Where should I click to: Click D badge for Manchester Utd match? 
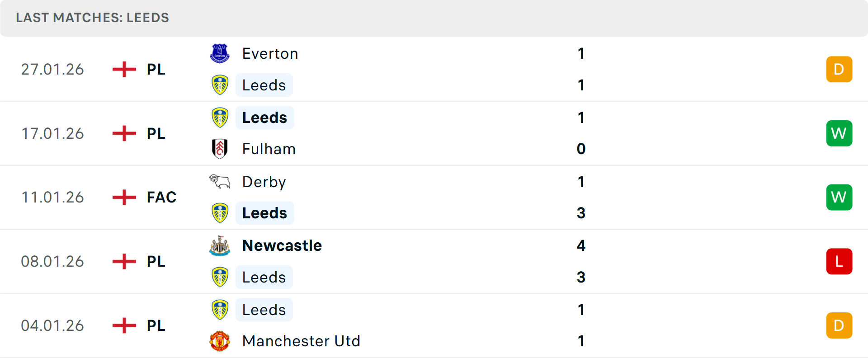pyautogui.click(x=839, y=325)
